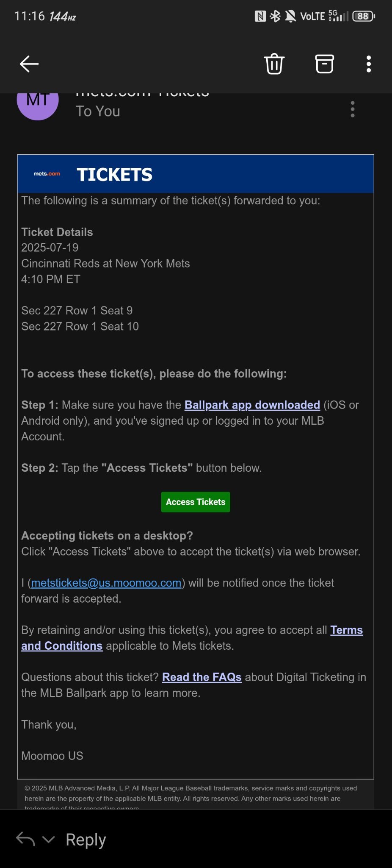
Task: Open the Read the FAQs link
Action: coord(202,677)
